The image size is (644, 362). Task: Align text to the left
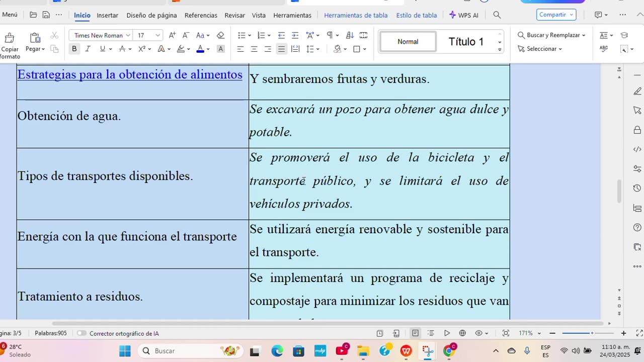click(240, 49)
